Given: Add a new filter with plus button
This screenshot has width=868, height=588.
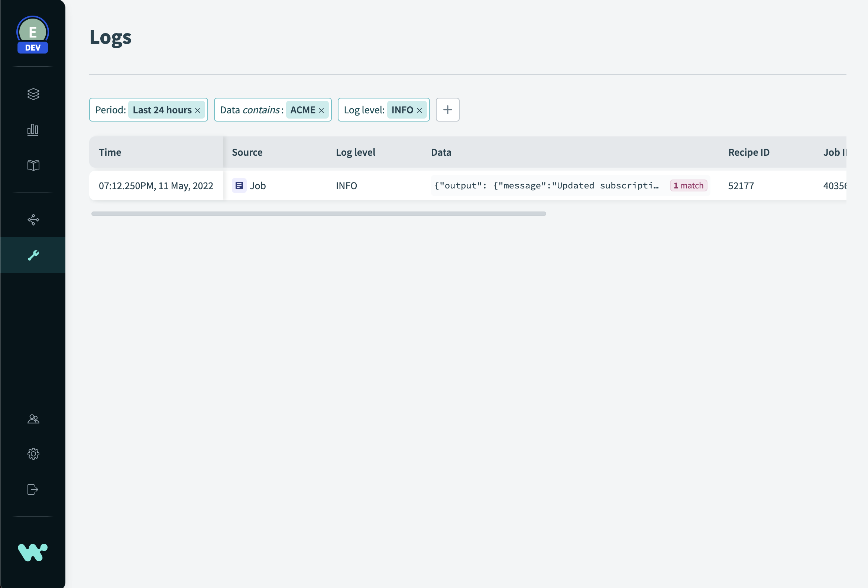Looking at the screenshot, I should tap(447, 110).
